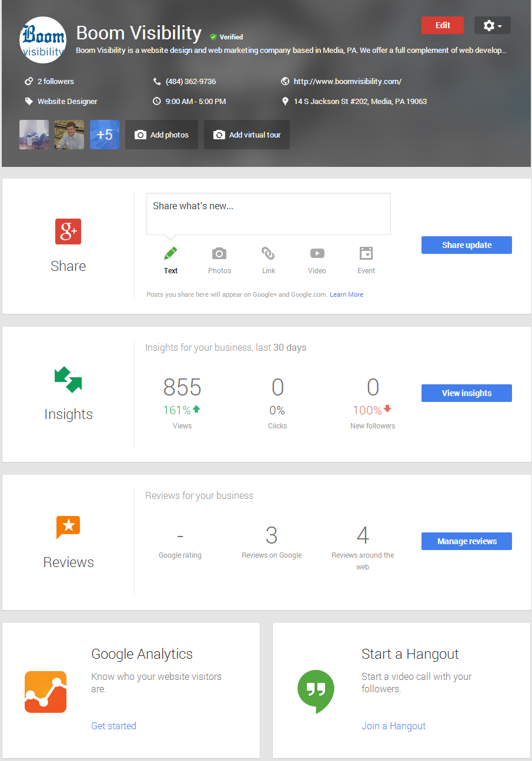
Task: Open the +5 more photos thumbnail
Action: tap(105, 135)
